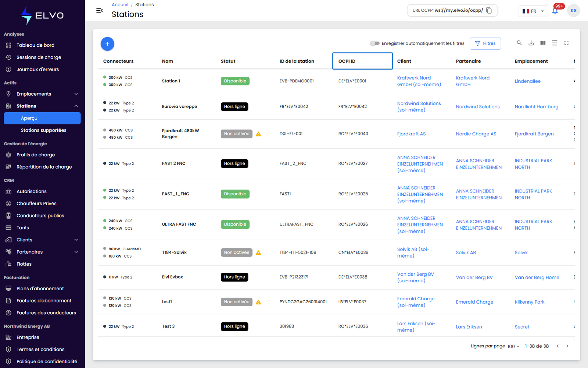
Task: Go to the next table page
Action: point(567,346)
